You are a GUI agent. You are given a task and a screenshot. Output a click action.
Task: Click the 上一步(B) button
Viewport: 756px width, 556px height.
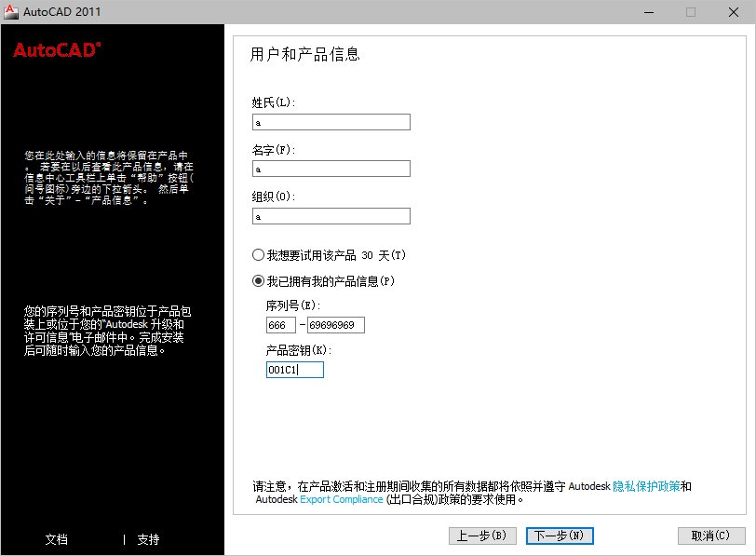tap(482, 536)
